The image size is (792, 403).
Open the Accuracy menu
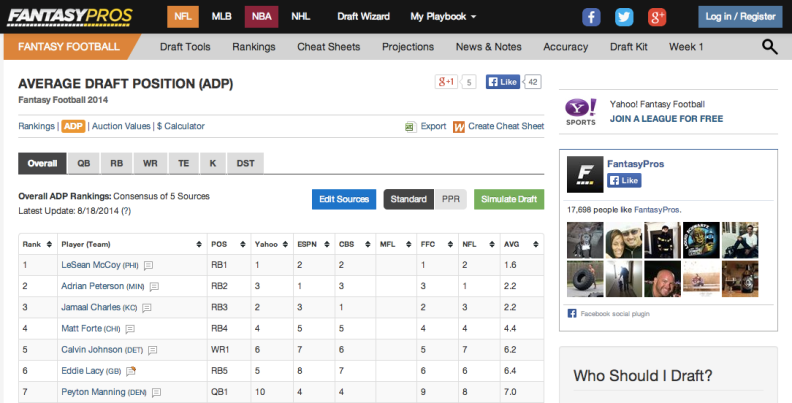pos(566,47)
